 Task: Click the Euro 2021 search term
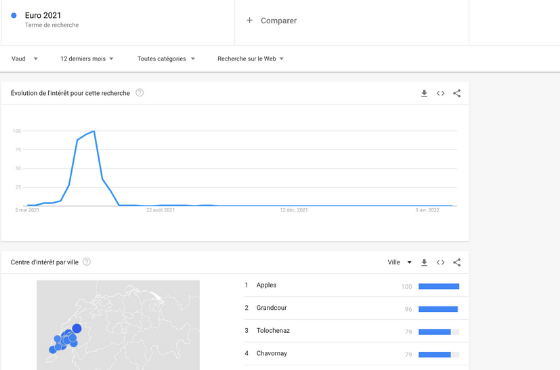tap(43, 15)
